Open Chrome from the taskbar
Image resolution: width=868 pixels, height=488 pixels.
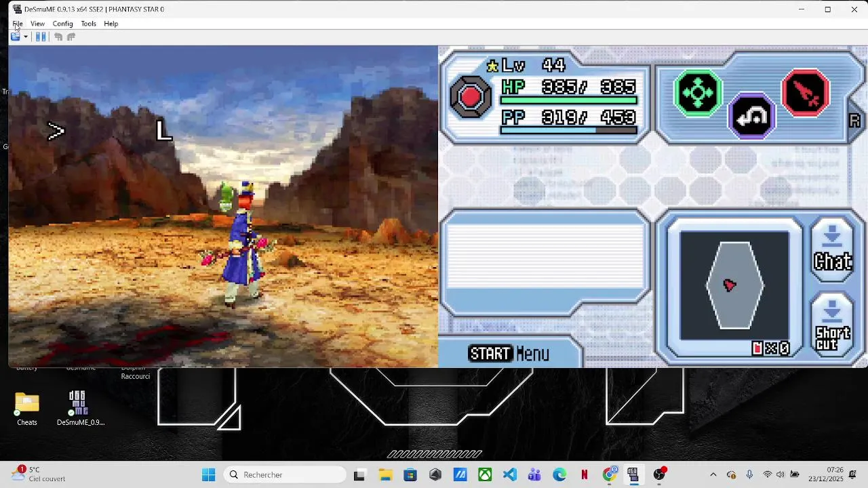610,475
